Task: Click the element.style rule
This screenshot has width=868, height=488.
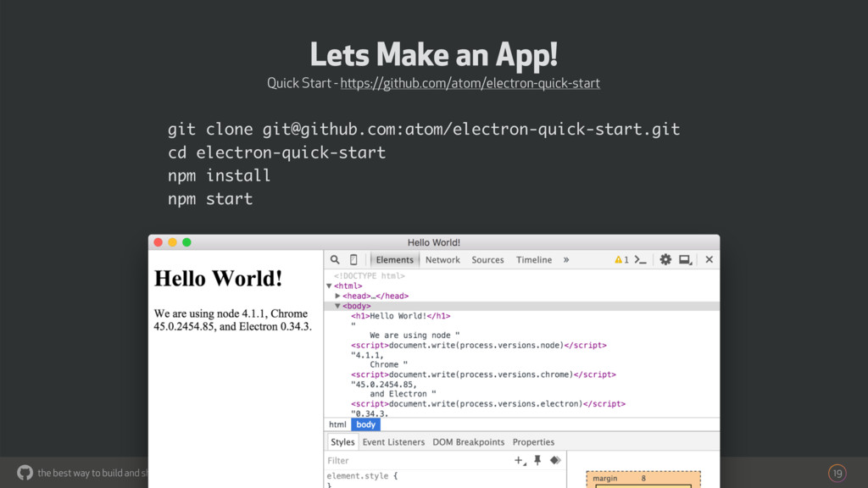Action: (x=362, y=476)
